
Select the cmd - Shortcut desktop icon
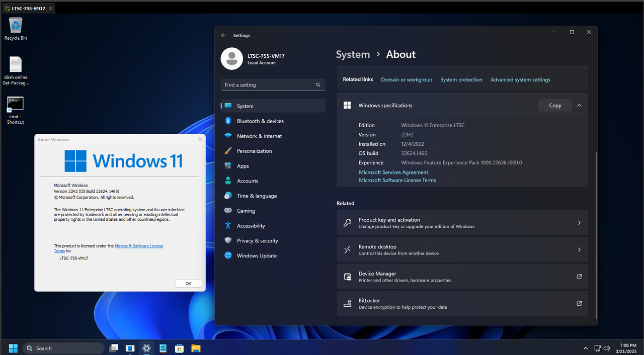[16, 110]
